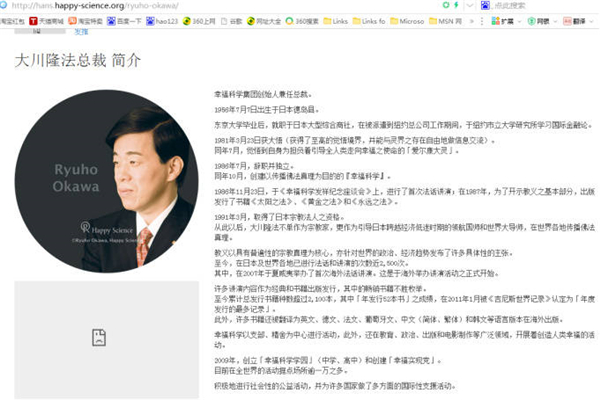Click the line starting '积极地进行社会性的公益活动'
600x400 pixels.
click(x=334, y=386)
